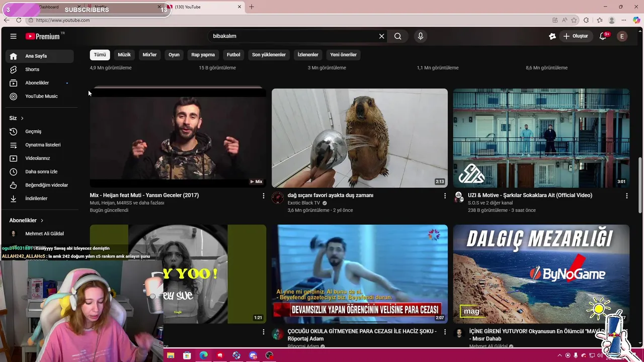Expand the Siz section

point(17,118)
